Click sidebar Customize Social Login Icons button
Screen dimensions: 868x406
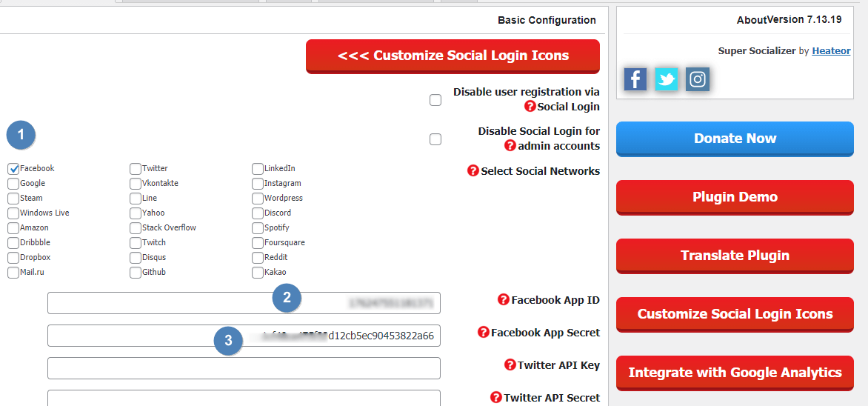(x=735, y=314)
